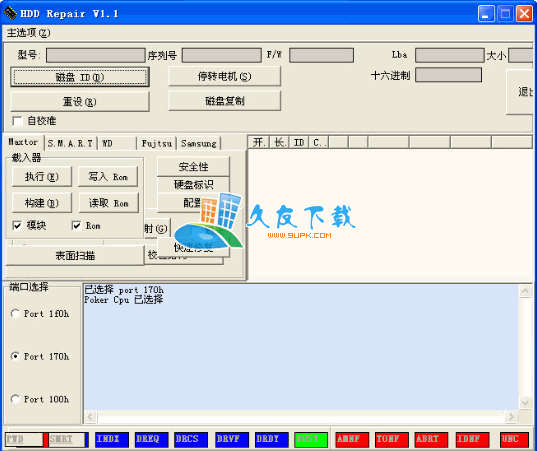
Task: Click the C. column header
Action: pyautogui.click(x=319, y=142)
